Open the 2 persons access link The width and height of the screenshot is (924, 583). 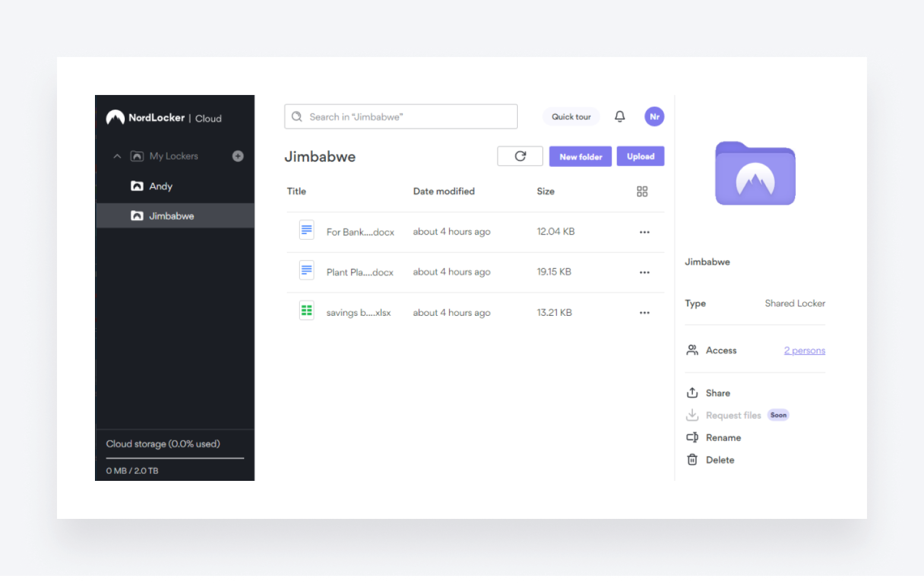[x=804, y=350]
